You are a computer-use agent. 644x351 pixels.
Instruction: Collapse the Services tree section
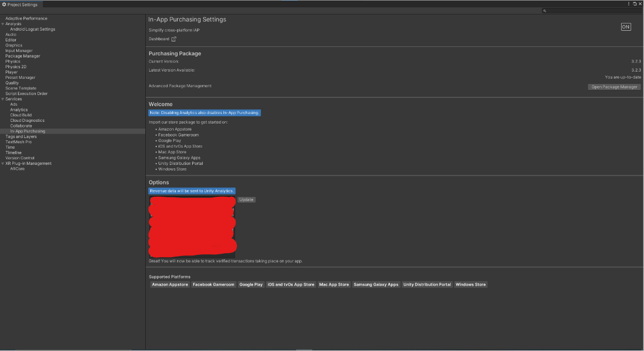3,99
